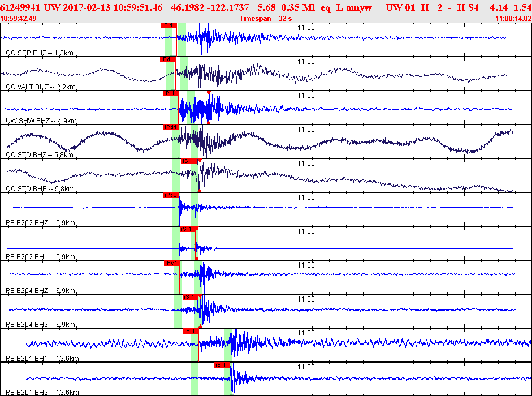Click the P pick flag on CC SEP EHZ

(168, 25)
